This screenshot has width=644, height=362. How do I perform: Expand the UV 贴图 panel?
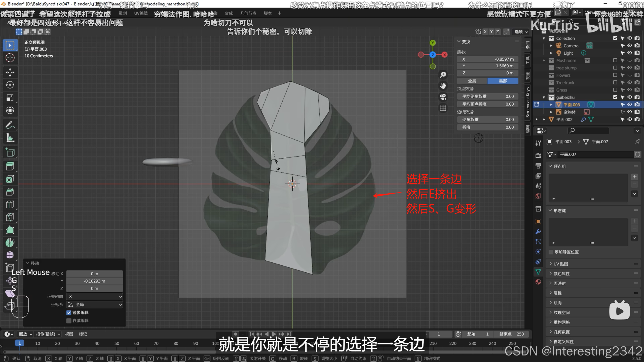[560, 264]
